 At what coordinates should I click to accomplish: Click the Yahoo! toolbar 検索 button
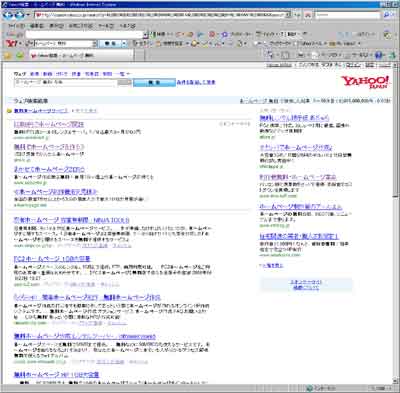[111, 44]
